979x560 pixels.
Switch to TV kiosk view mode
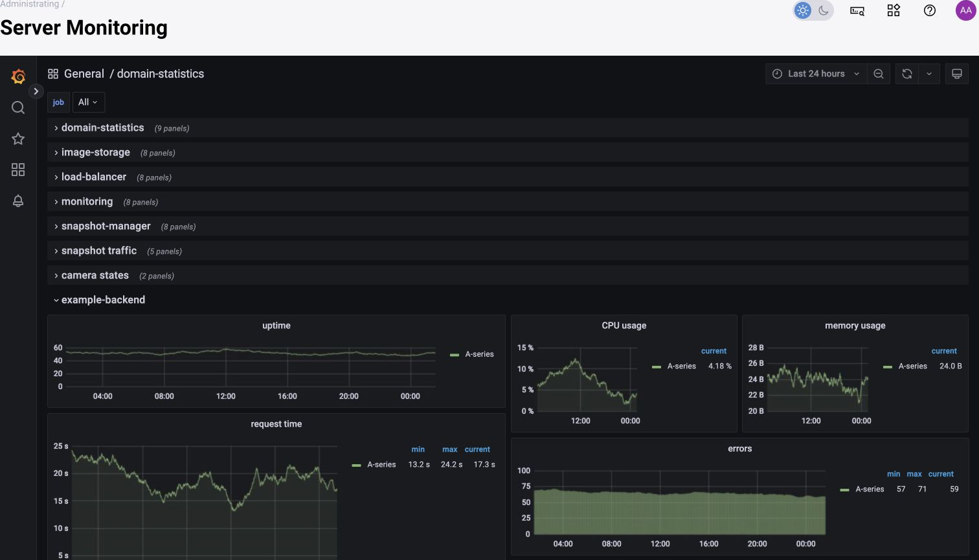click(957, 74)
